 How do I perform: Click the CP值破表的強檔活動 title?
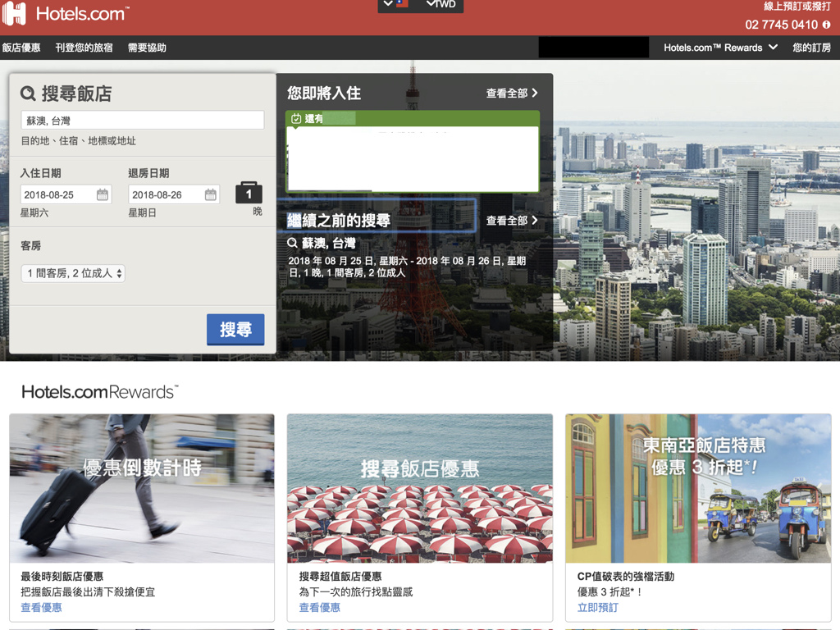click(x=626, y=577)
